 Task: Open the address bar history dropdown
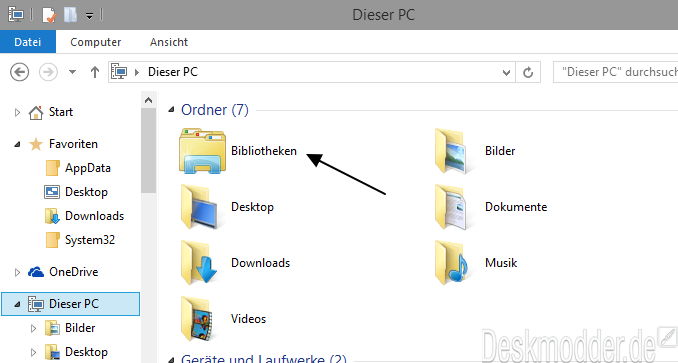(x=506, y=72)
